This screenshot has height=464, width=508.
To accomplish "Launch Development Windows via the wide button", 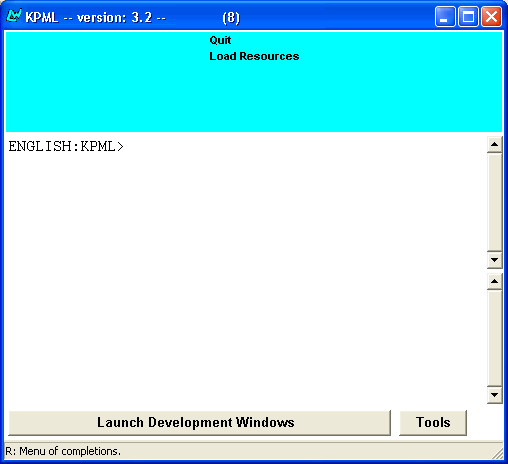I will tap(199, 423).
